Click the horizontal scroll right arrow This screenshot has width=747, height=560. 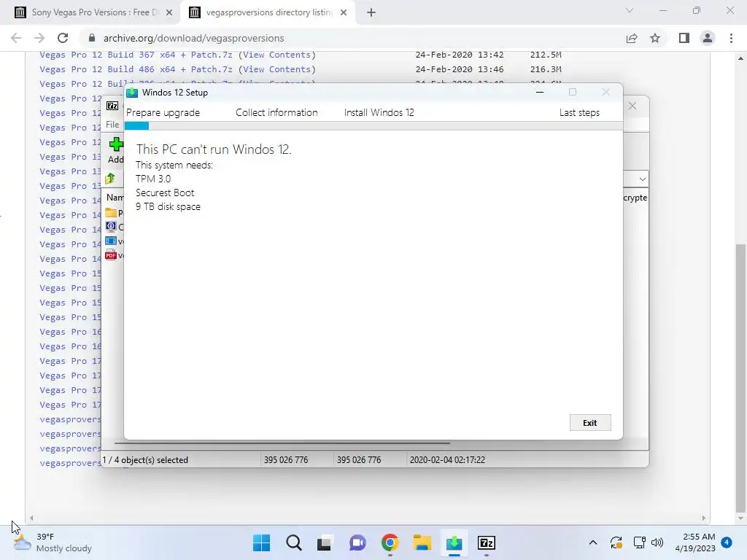pos(704,518)
